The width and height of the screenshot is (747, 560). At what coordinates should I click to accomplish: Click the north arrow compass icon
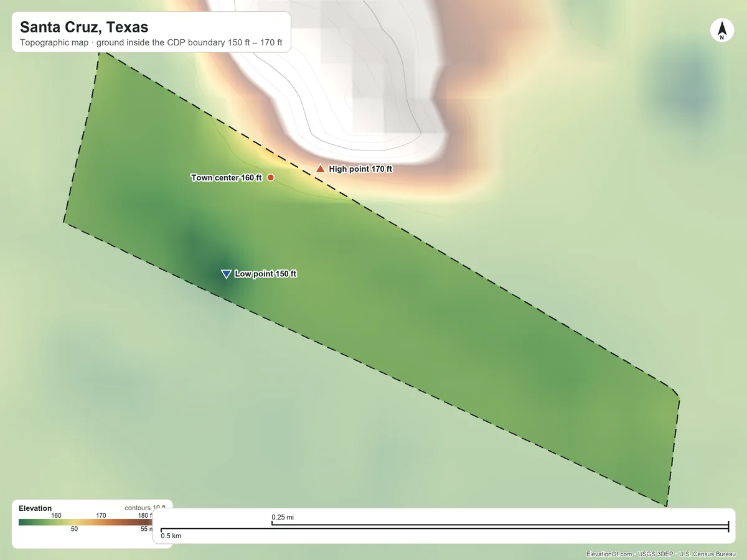click(721, 30)
